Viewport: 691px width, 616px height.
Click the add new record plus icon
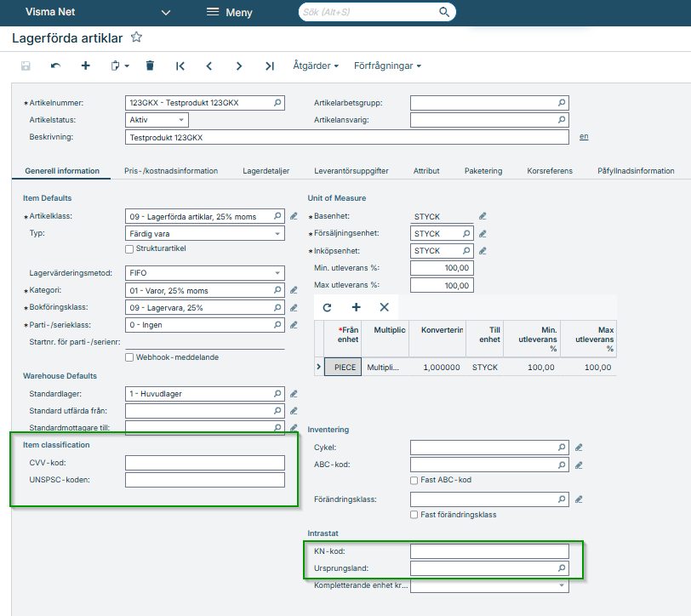pyautogui.click(x=85, y=66)
